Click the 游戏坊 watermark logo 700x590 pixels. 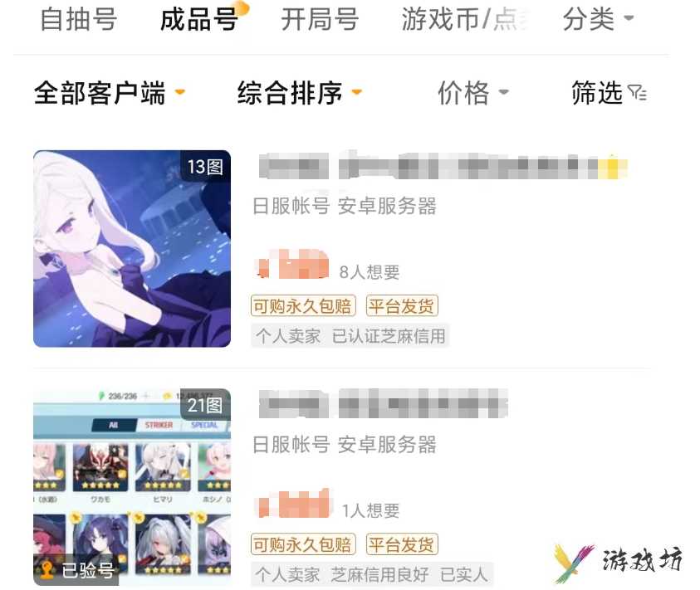coord(619,562)
